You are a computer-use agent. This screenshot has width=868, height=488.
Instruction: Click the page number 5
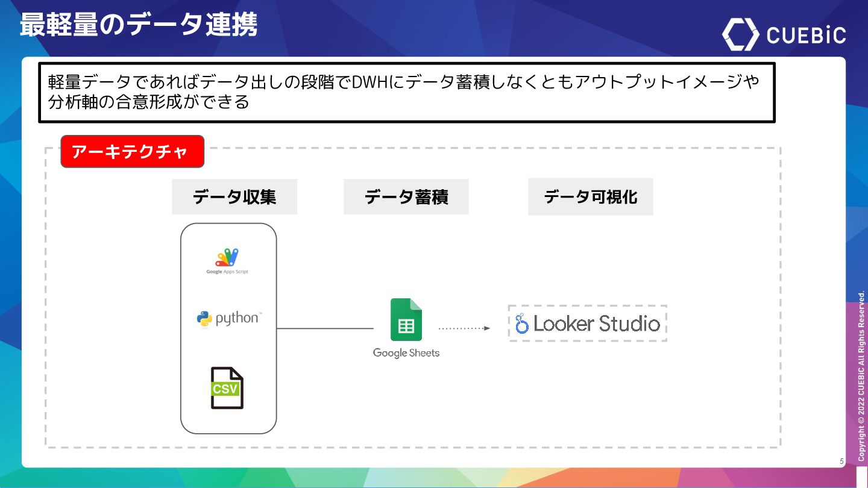pos(841,461)
